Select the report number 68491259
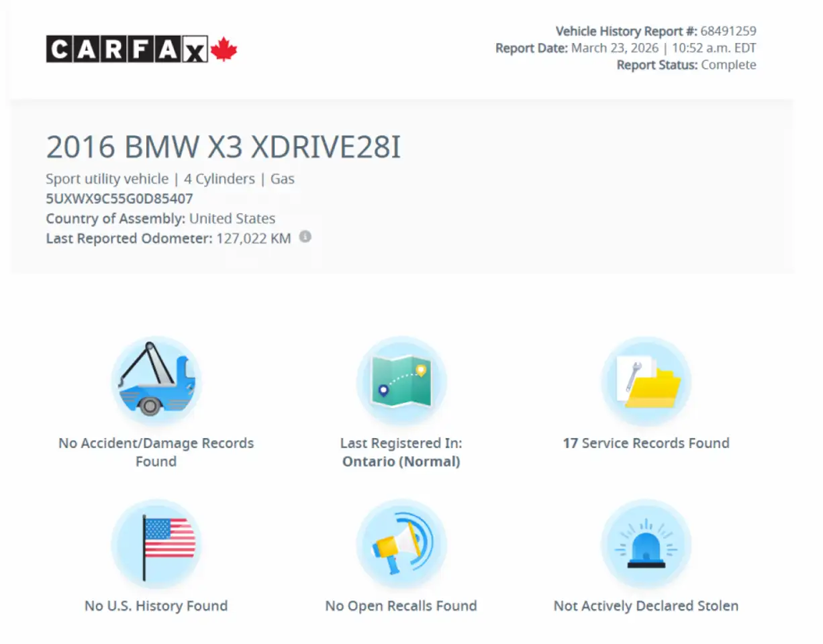This screenshot has width=823, height=644. (x=728, y=31)
